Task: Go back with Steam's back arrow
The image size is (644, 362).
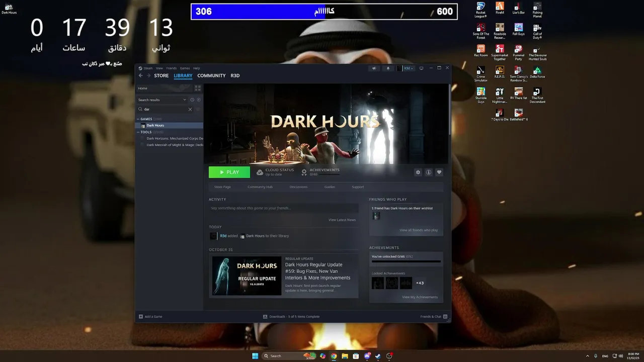Action: (141, 75)
